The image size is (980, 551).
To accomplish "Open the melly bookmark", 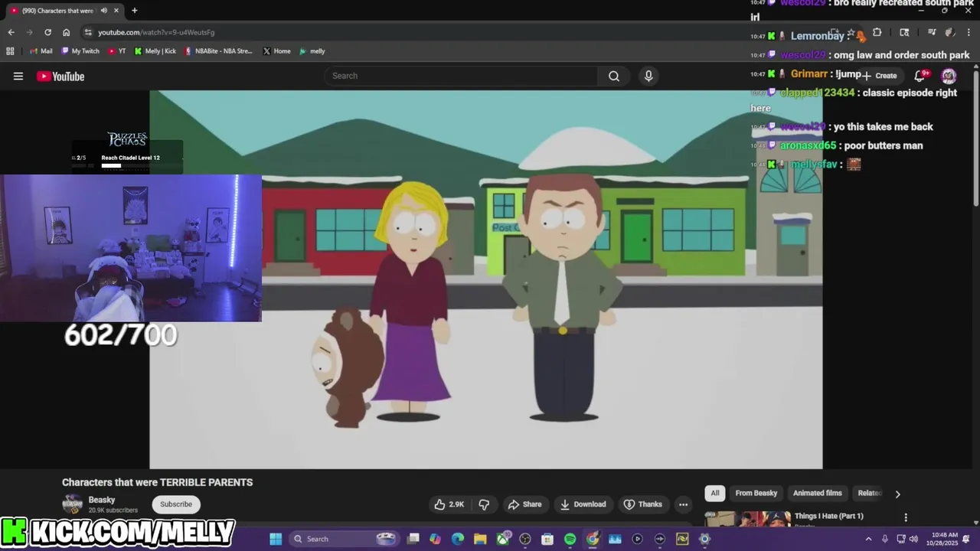I will (312, 51).
